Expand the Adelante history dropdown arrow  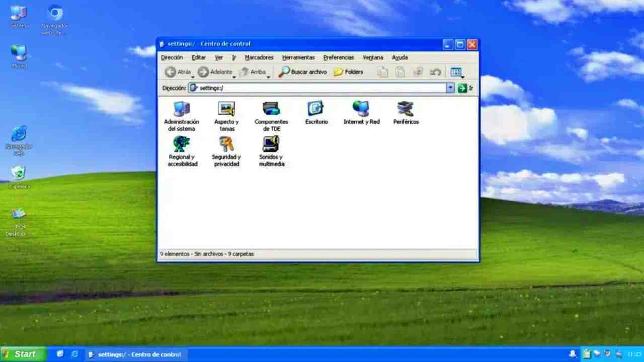click(234, 77)
